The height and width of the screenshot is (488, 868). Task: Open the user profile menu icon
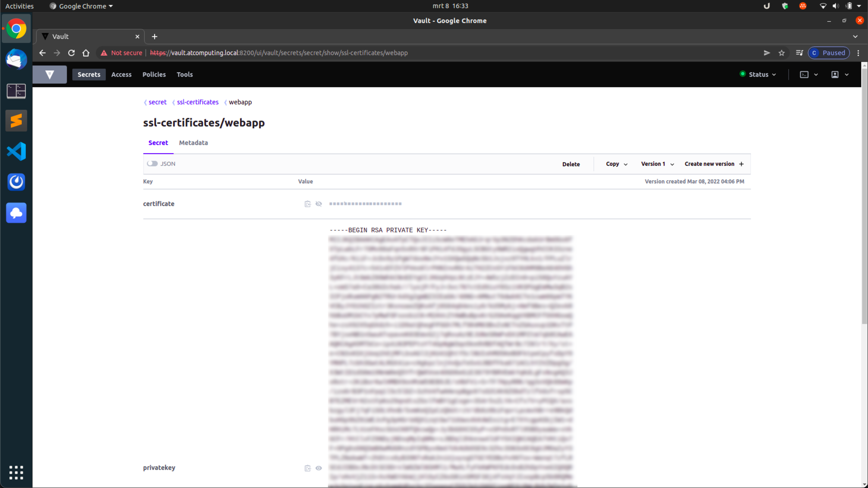pyautogui.click(x=835, y=74)
